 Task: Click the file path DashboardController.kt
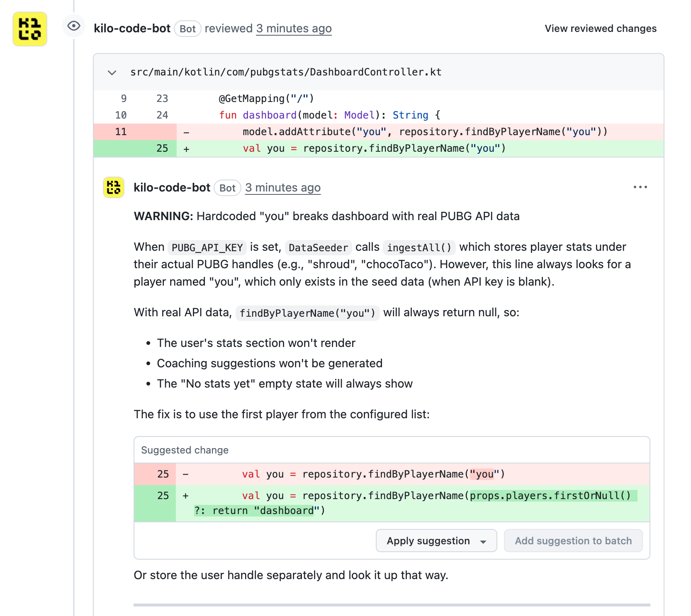click(x=286, y=72)
